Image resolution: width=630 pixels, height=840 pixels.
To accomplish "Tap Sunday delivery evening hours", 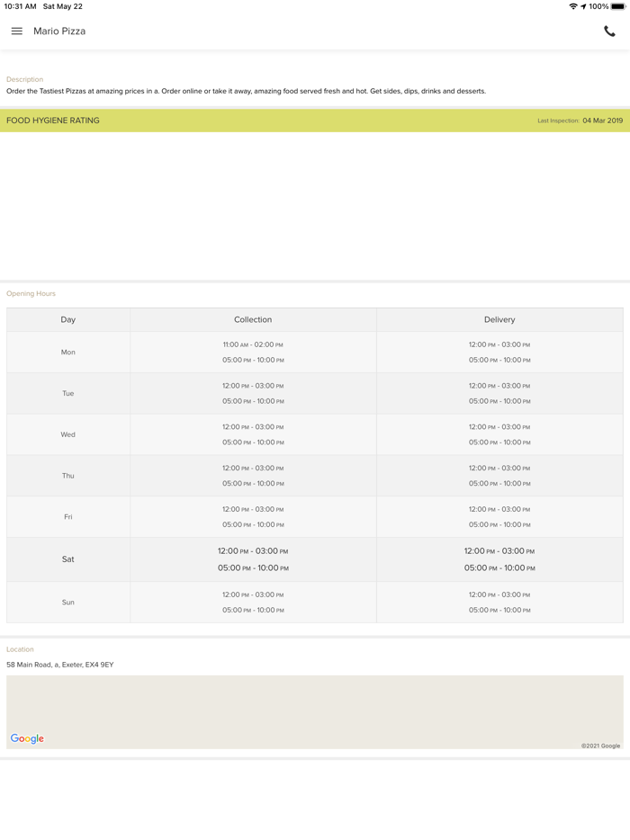I will coord(499,610).
